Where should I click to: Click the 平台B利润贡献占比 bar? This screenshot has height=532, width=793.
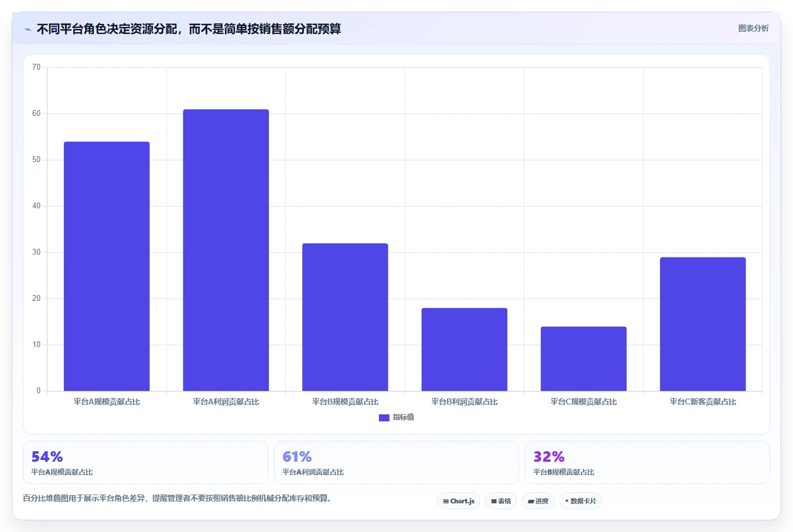point(464,349)
